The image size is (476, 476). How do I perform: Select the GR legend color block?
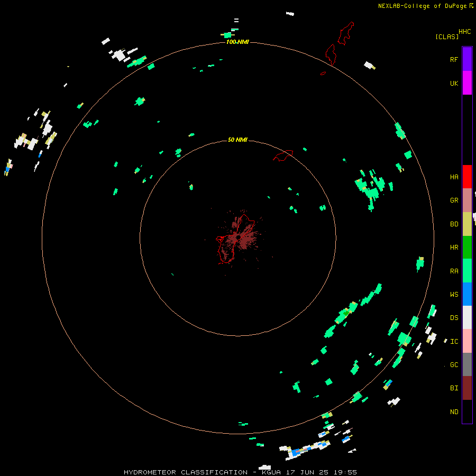[x=467, y=200]
